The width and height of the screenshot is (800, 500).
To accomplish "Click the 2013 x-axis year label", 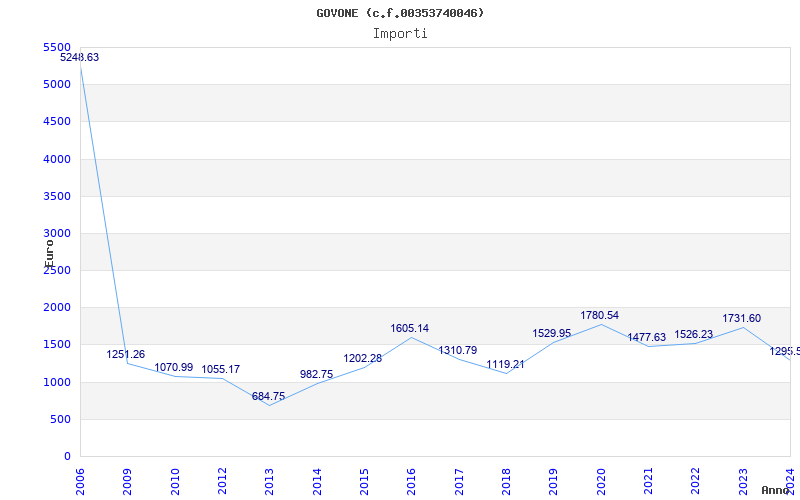I will [269, 482].
